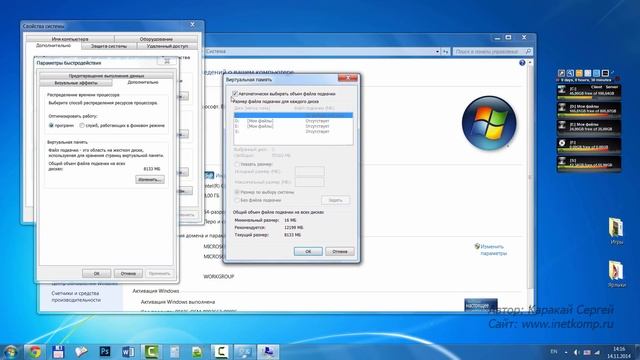Switch to the white Camtasia recorder taskbar icon

coord(221,351)
